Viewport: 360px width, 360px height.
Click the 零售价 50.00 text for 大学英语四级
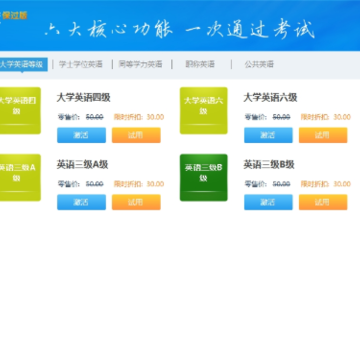(81, 117)
